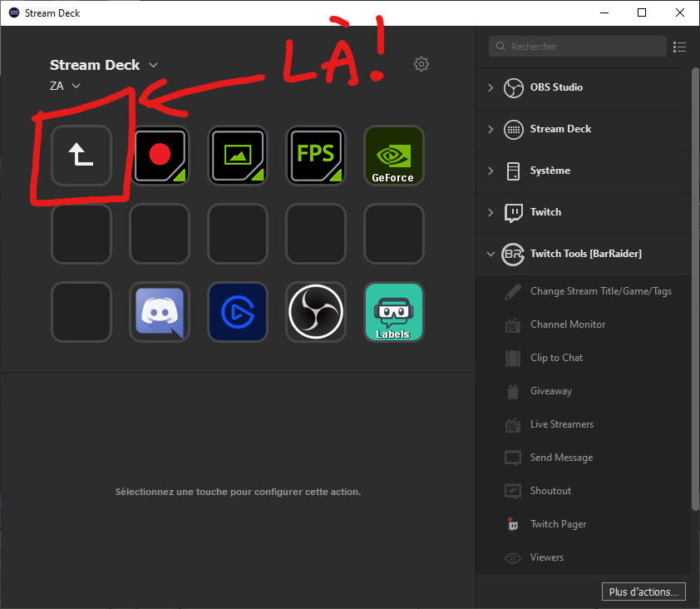This screenshot has height=609, width=700.
Task: Select the OBS Studio logo key
Action: coord(316,312)
